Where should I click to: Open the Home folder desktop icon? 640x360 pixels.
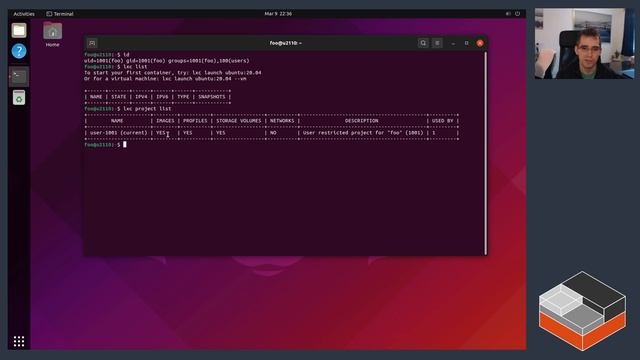tap(52, 35)
